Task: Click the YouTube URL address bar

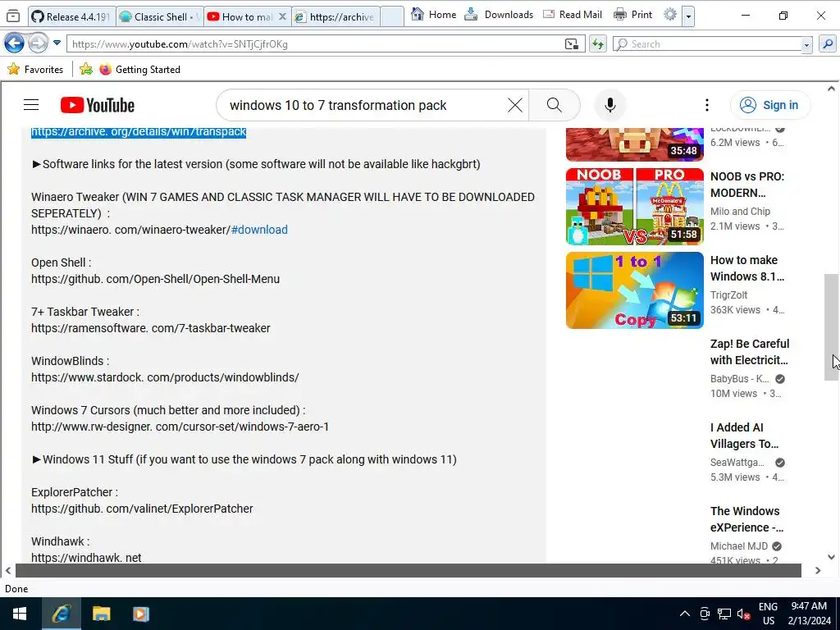Action: click(316, 44)
